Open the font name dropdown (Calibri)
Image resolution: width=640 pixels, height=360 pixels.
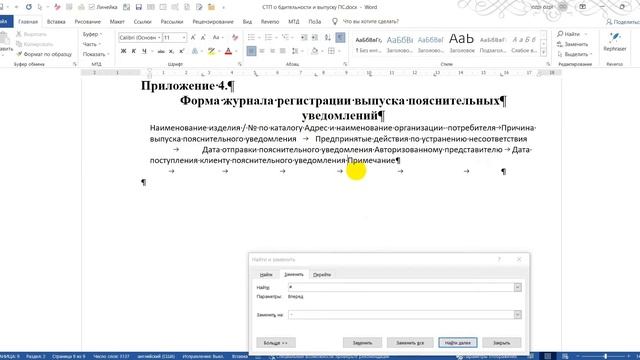tap(159, 38)
